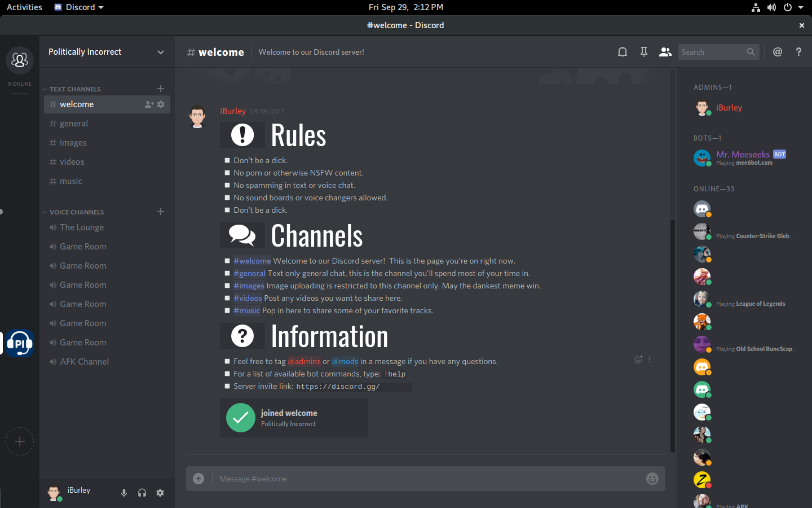This screenshot has height=508, width=812.
Task: Create a new text channel plus icon
Action: [x=161, y=89]
